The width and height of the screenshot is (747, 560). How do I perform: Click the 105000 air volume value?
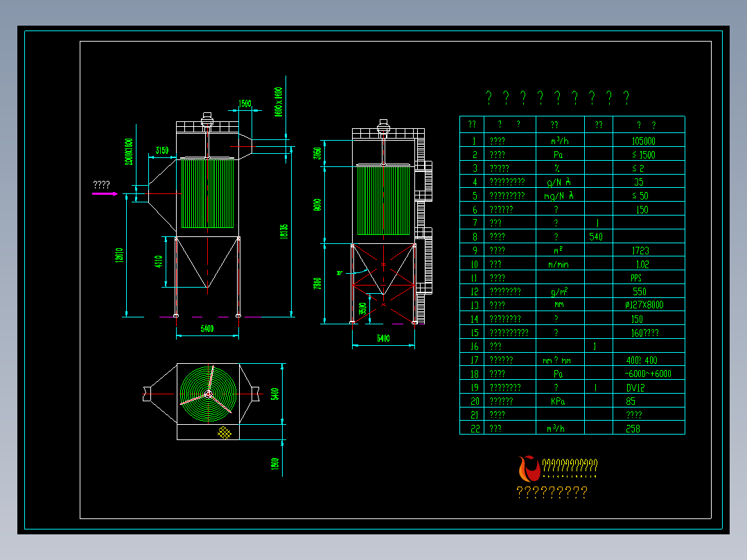[643, 141]
